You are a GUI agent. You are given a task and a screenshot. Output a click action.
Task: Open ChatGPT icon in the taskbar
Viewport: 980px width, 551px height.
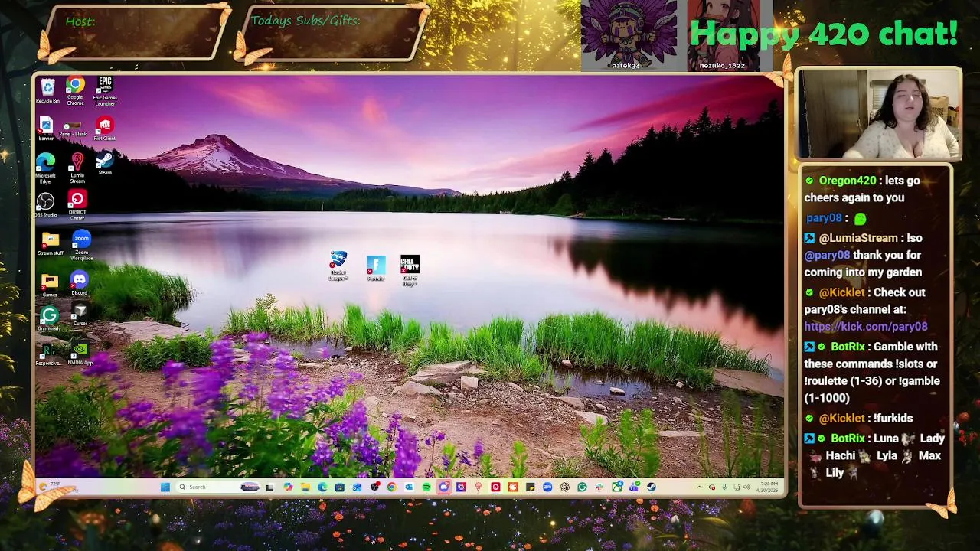click(564, 487)
